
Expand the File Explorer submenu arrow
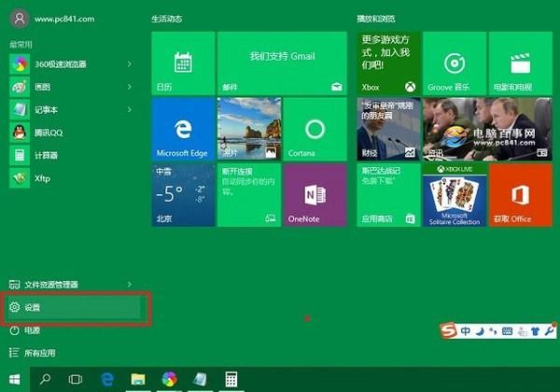coord(130,285)
